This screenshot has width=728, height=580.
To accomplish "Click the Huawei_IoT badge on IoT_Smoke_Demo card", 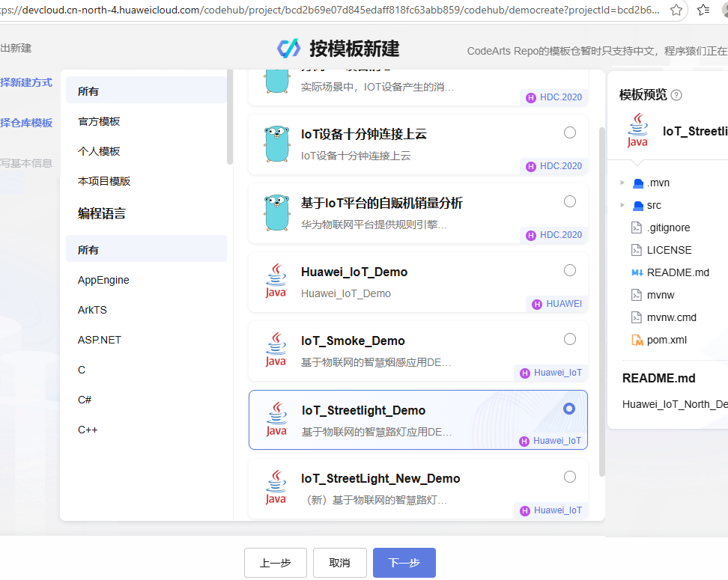I will tap(551, 373).
